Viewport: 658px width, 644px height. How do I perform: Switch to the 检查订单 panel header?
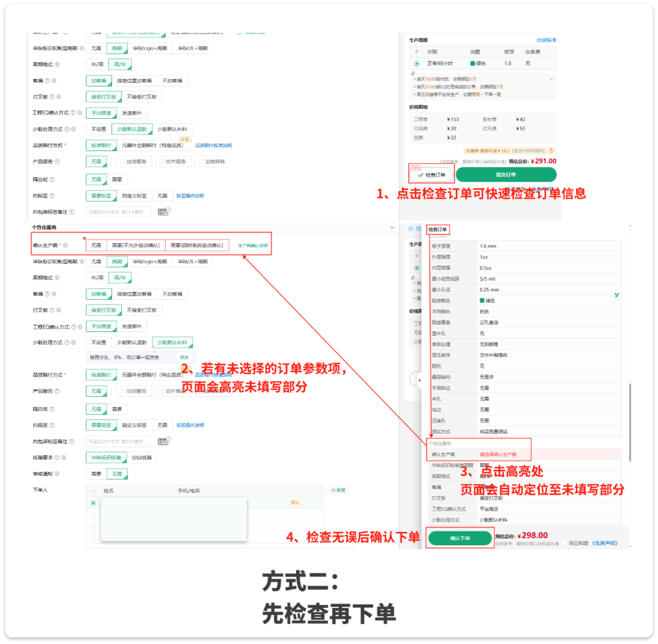(438, 230)
